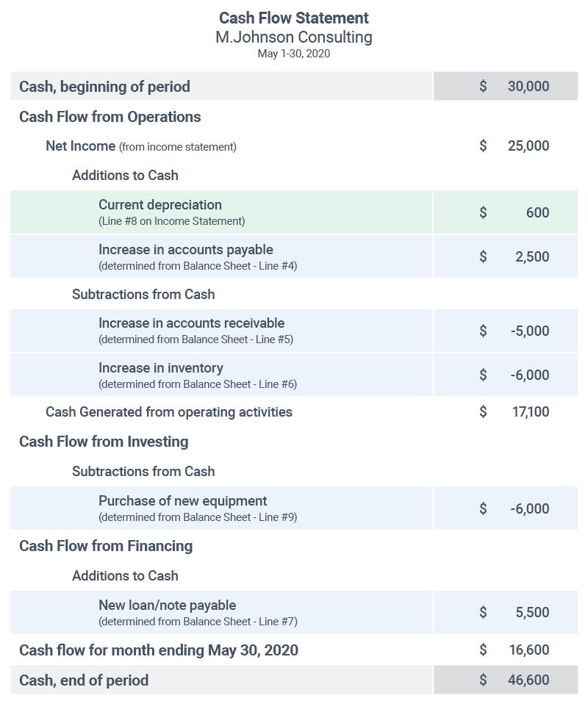Click the Cash Flow from Investing header
Viewport: 588px width, 701px height.
coord(104,442)
